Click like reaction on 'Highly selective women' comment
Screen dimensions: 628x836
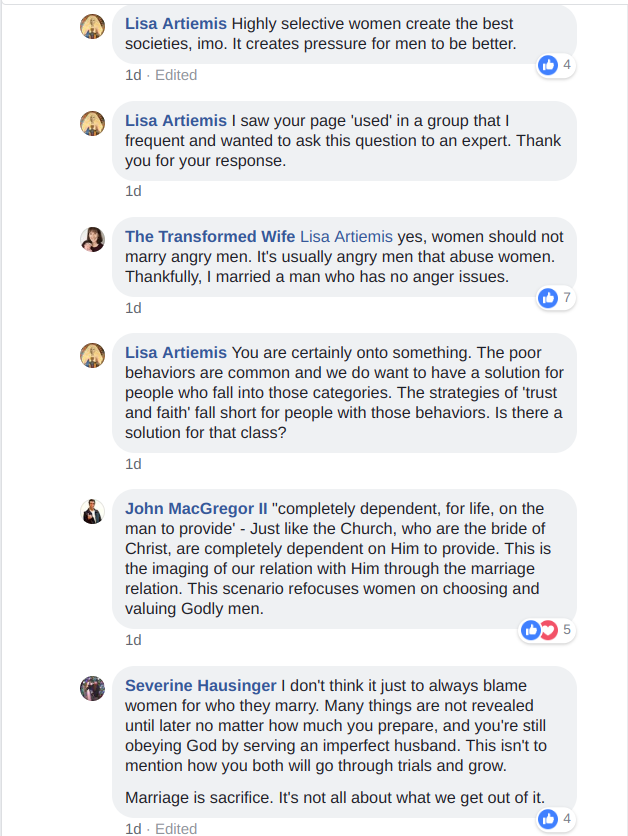[x=548, y=65]
